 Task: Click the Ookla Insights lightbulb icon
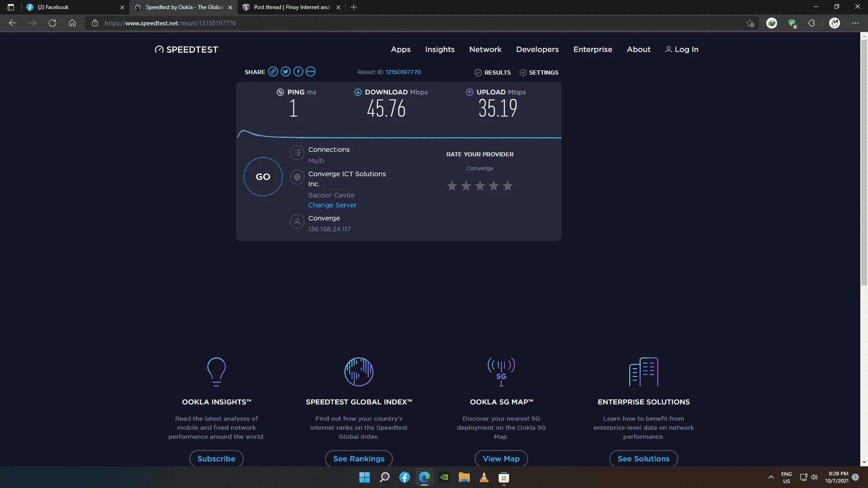click(216, 371)
